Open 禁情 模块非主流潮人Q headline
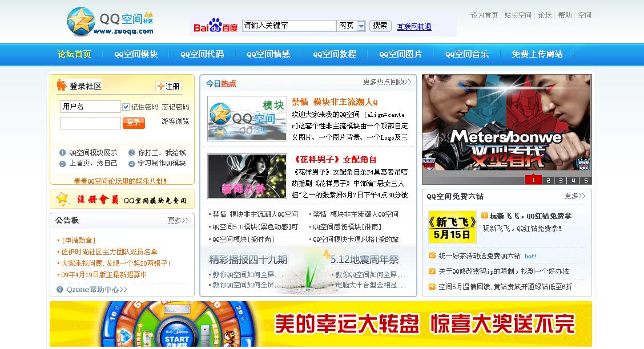Screen dimensions: 644x349 [x=335, y=102]
